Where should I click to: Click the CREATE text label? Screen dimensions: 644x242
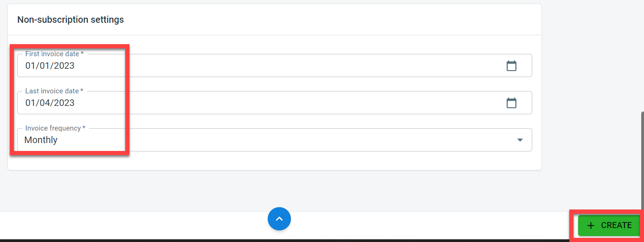click(616, 226)
